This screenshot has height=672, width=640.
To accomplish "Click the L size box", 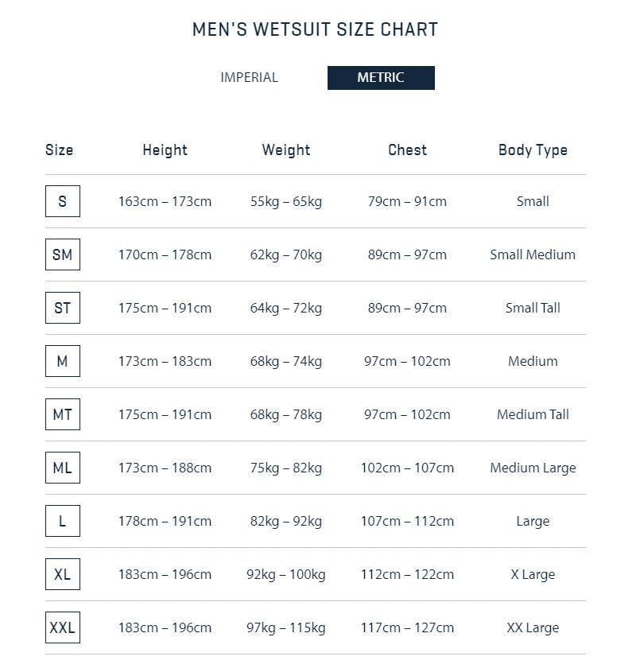I will click(x=63, y=521).
